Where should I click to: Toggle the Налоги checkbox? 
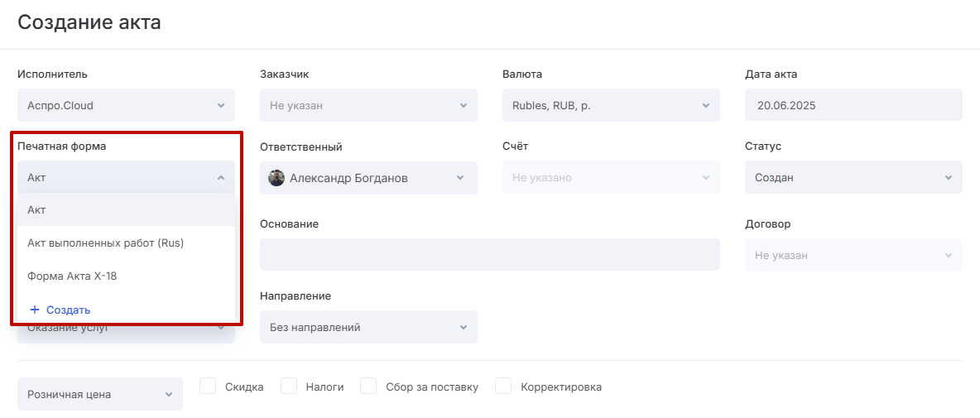pyautogui.click(x=289, y=387)
